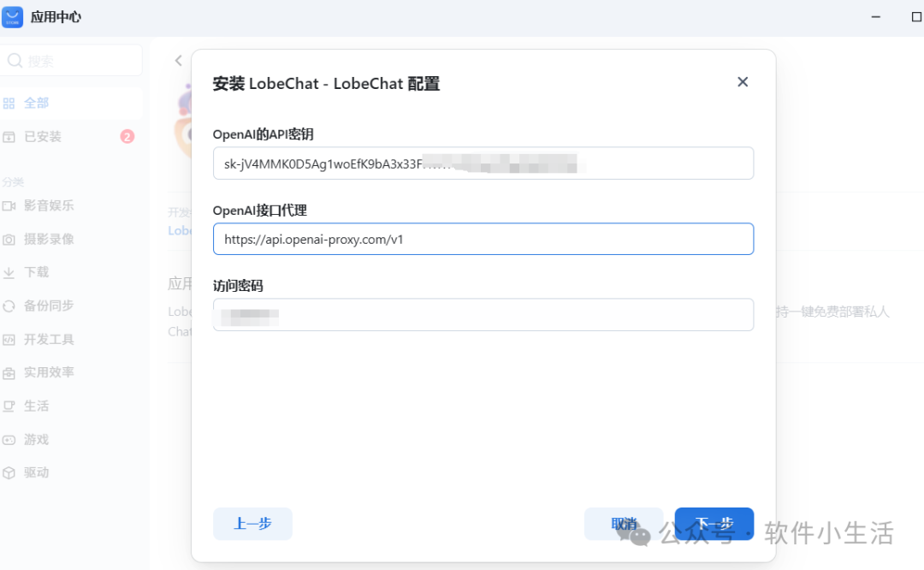
Task: Click the OpenAI API key input field
Action: [483, 163]
